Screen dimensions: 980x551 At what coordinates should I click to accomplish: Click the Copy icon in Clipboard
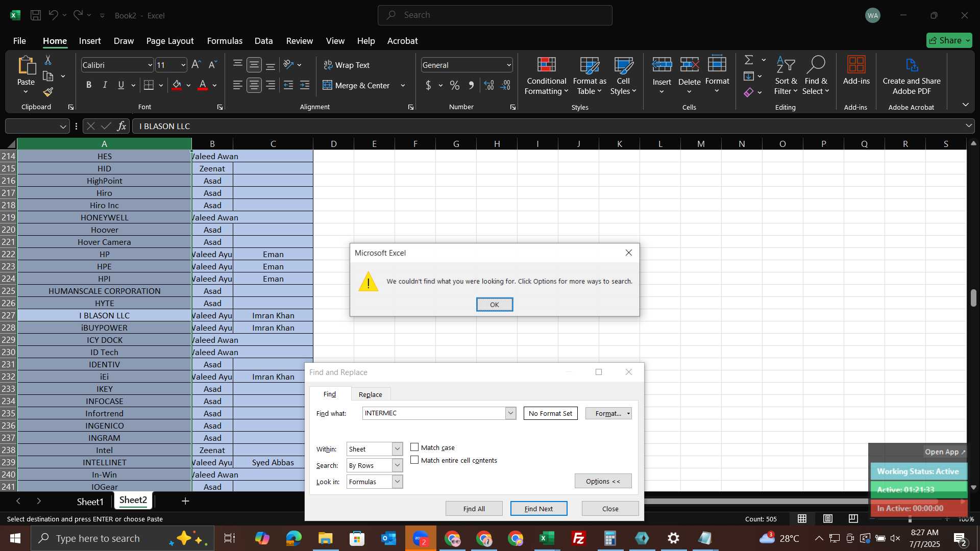48,77
